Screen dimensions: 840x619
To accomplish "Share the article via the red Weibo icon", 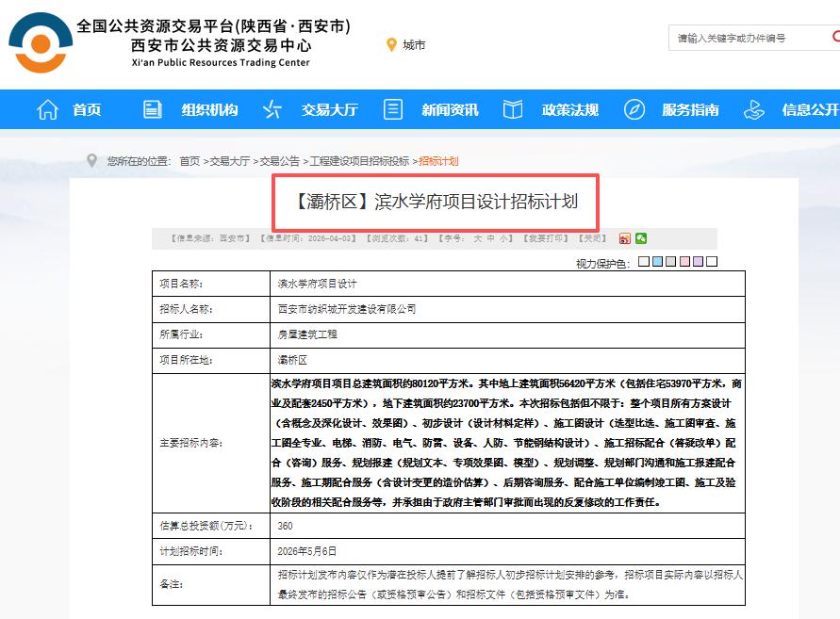I will click(x=625, y=239).
